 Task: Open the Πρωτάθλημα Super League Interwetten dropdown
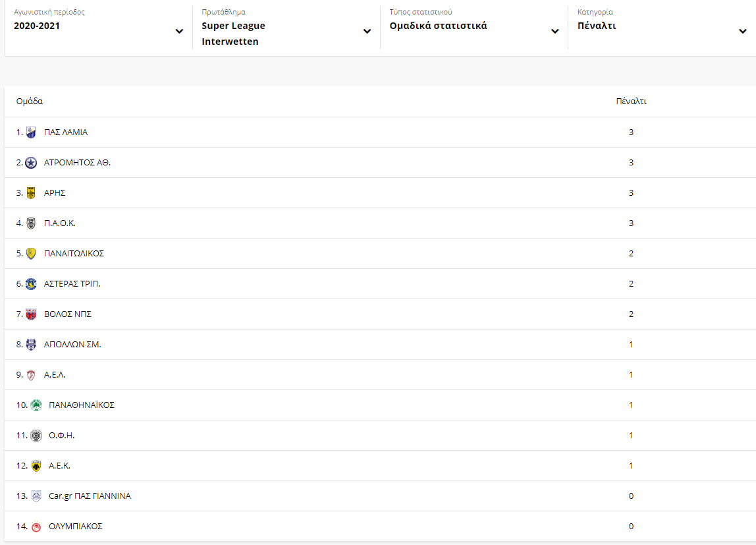(286, 28)
